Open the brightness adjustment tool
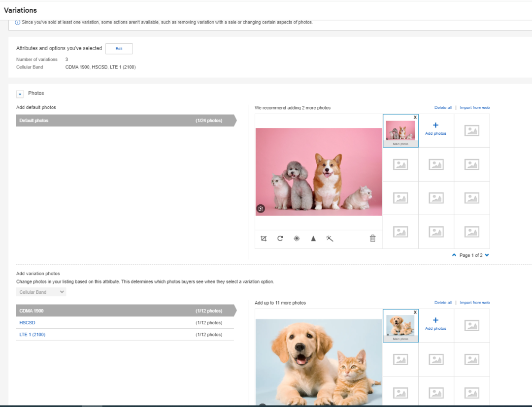This screenshot has width=532, height=407. 297,238
